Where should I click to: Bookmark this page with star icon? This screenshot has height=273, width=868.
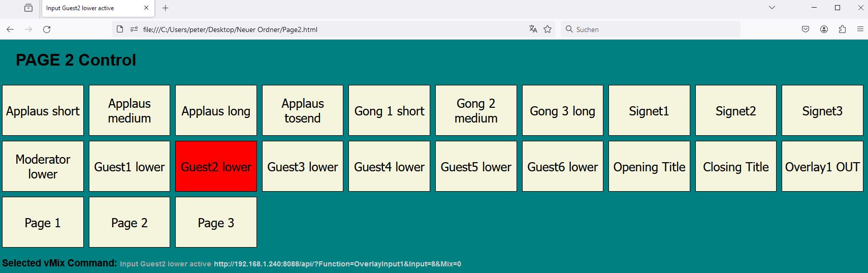tap(548, 29)
